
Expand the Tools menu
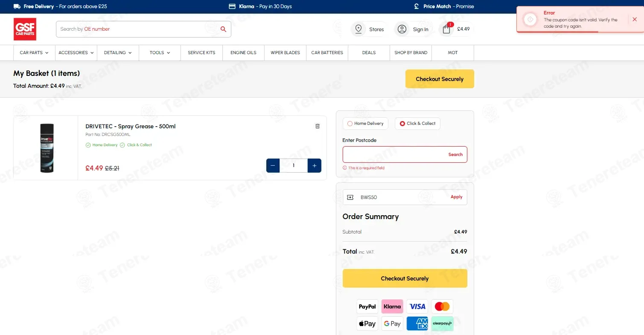[x=160, y=53]
